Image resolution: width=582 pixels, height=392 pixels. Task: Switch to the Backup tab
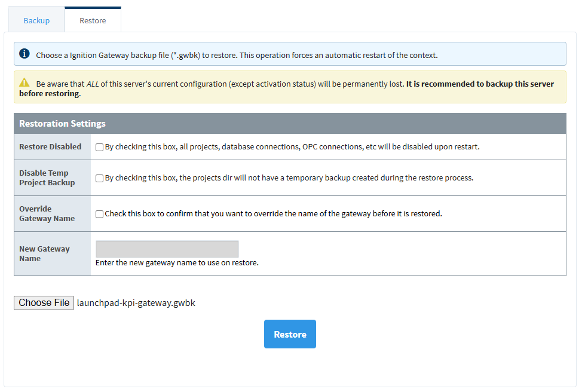(36, 20)
